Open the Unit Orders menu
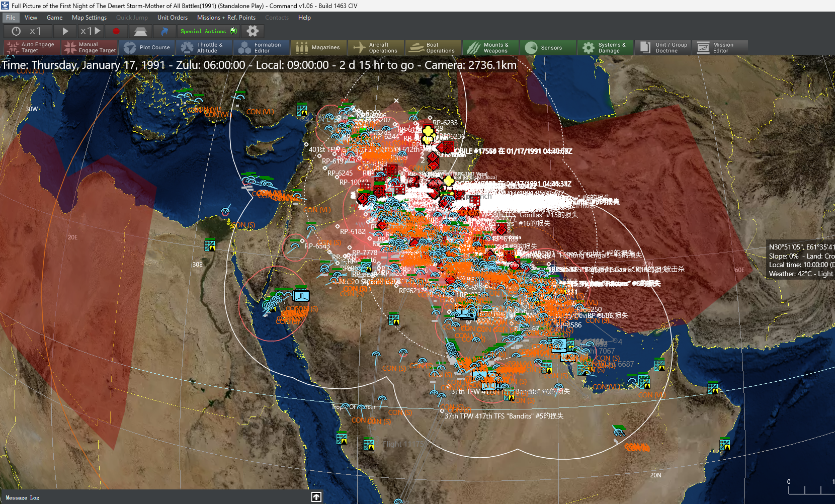835x504 pixels. 173,18
